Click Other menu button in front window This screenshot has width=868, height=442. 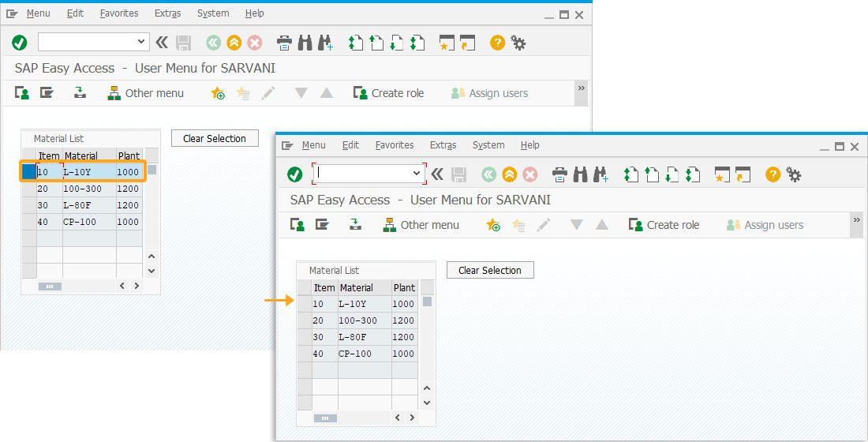[421, 225]
